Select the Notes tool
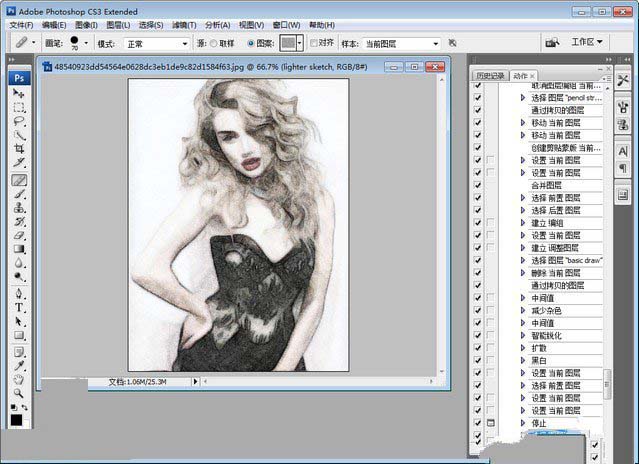The width and height of the screenshot is (639, 464). click(x=19, y=352)
